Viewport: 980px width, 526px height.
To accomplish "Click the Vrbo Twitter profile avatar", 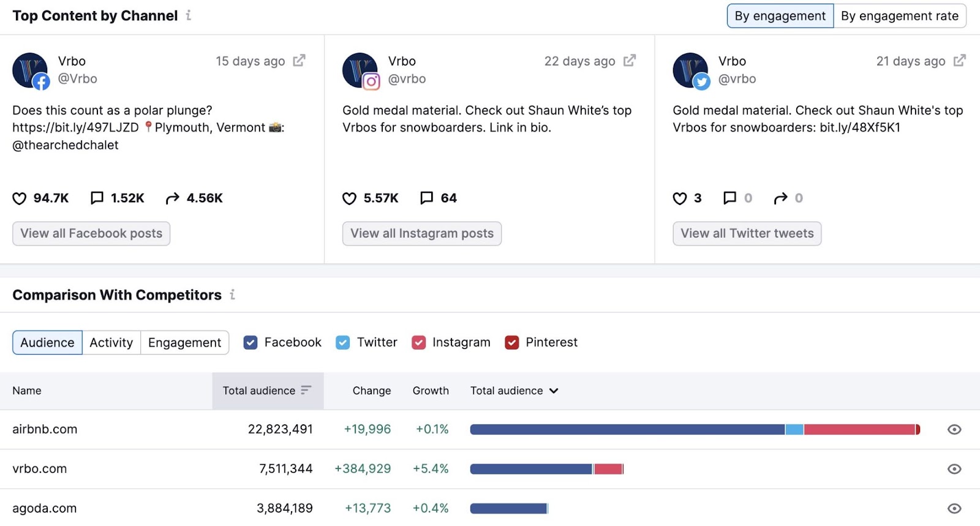I will (x=690, y=70).
